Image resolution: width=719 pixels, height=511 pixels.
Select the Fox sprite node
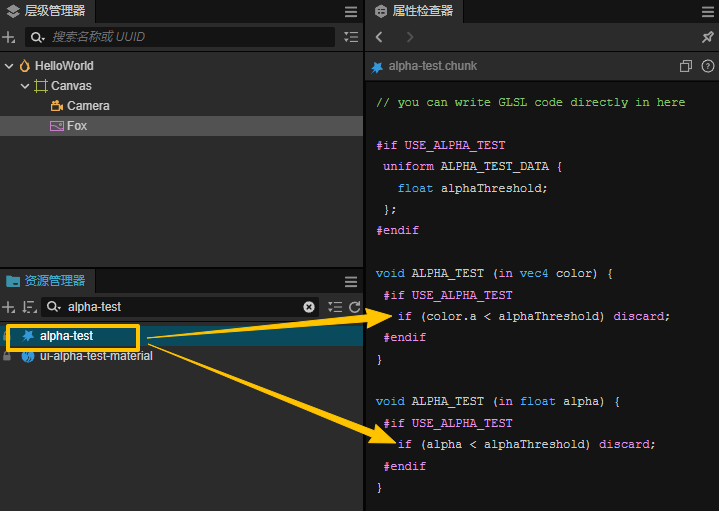point(182,126)
